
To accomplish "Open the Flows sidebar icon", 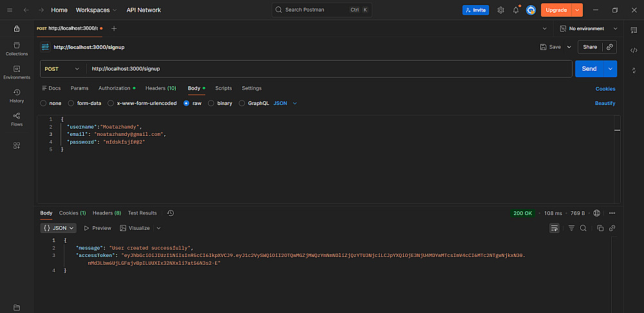I will (x=17, y=119).
